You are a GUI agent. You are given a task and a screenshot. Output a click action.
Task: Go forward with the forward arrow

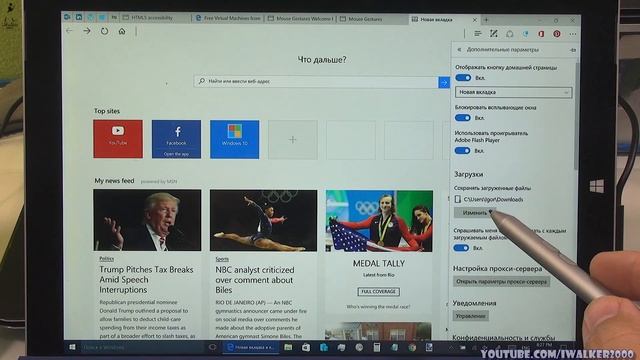click(x=87, y=31)
